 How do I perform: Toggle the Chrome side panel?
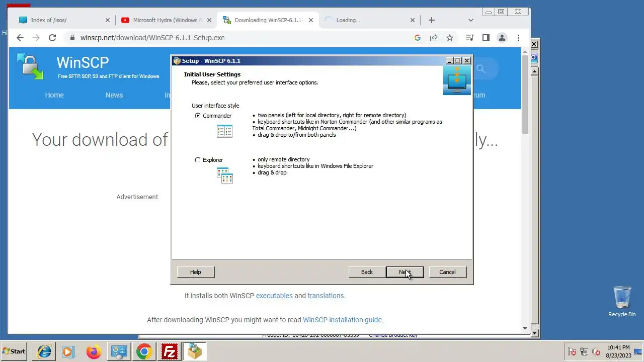coord(486,38)
